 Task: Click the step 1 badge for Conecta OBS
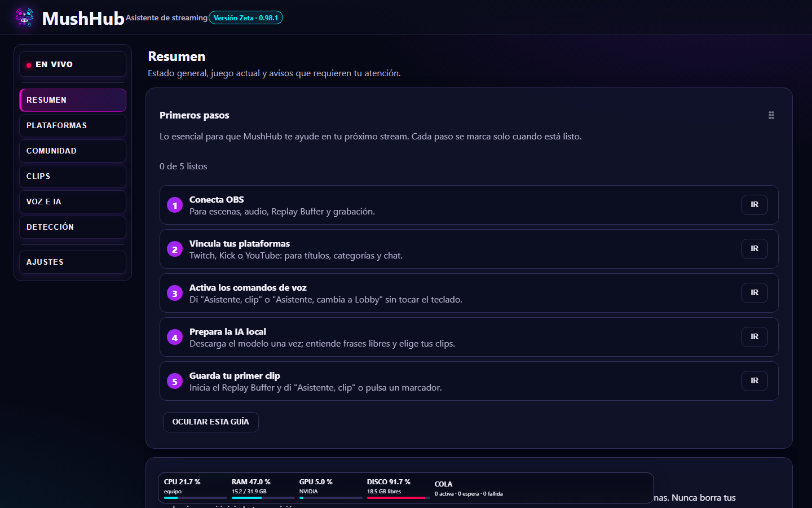[175, 205]
